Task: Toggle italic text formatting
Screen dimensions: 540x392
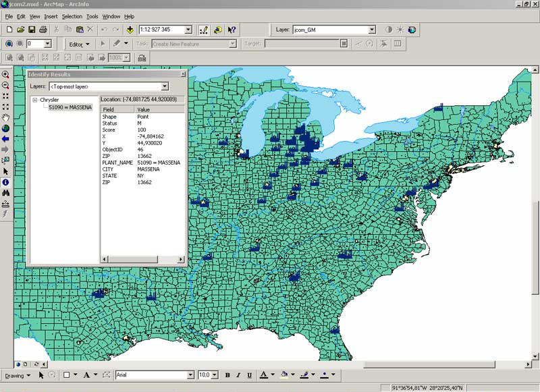Action: click(238, 375)
